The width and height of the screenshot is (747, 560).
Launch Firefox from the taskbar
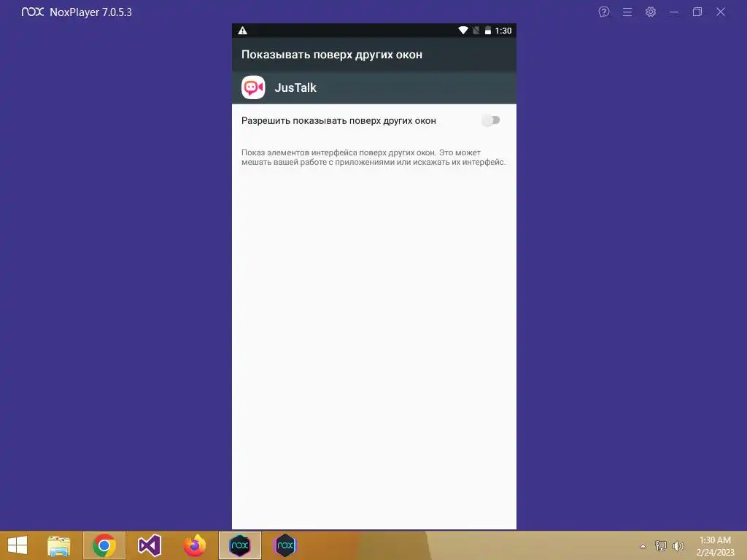(194, 545)
